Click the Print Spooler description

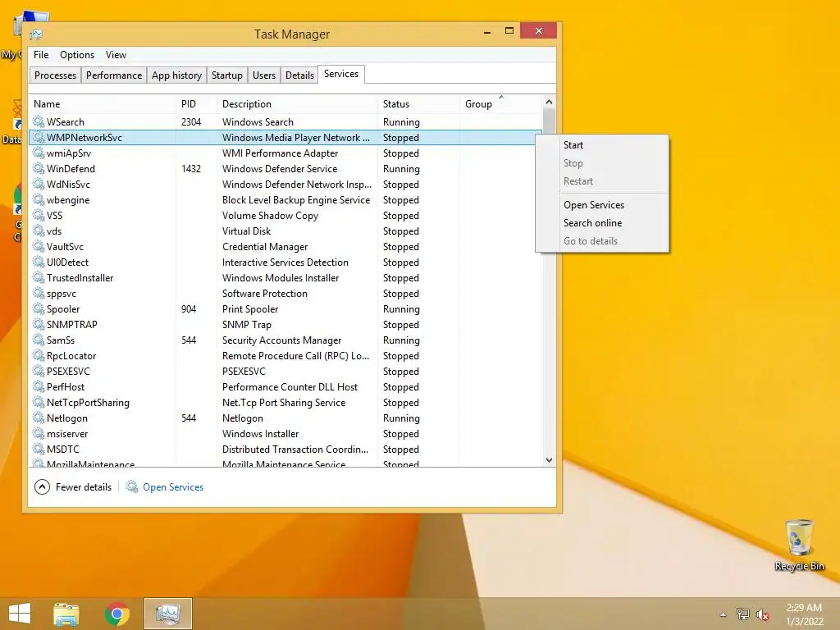pyautogui.click(x=250, y=309)
